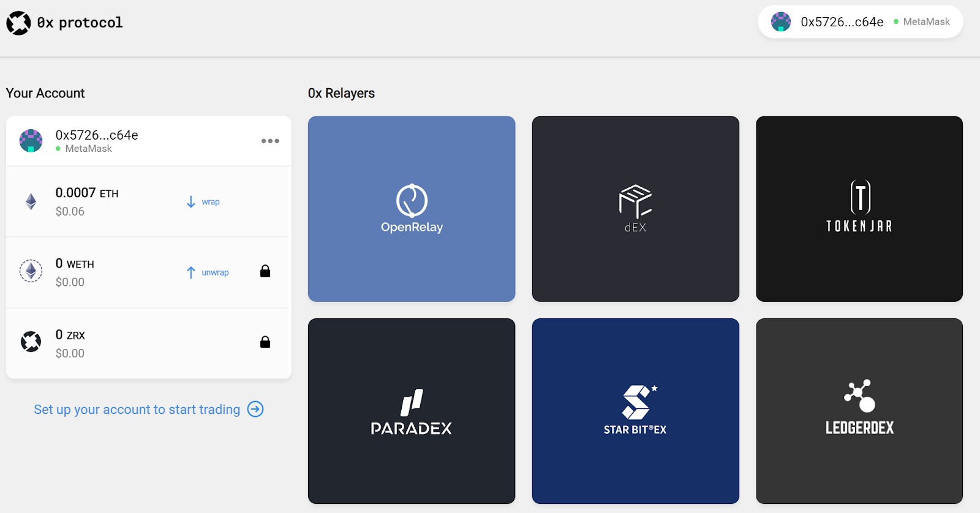The width and height of the screenshot is (980, 513).
Task: Click the MetaMask label under account address
Action: point(88,149)
